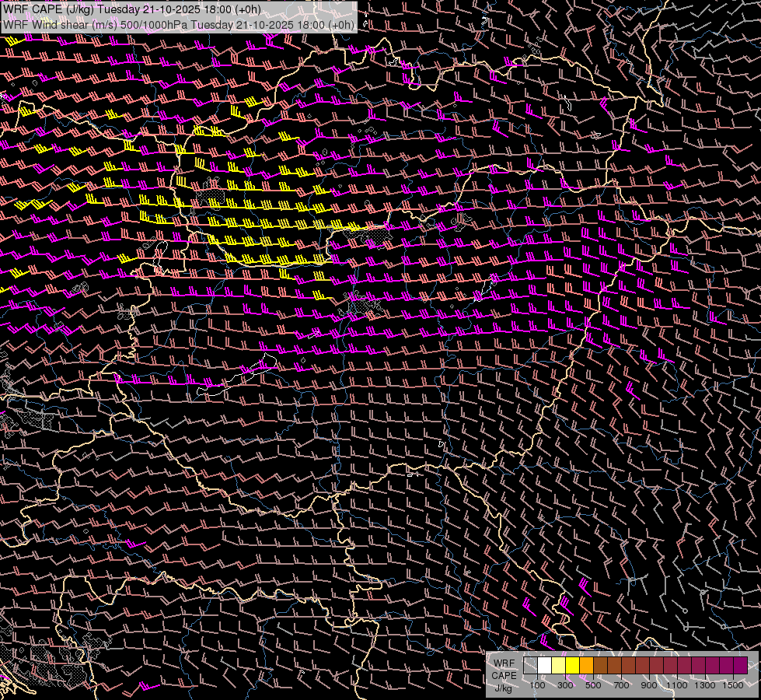
Task: Select the pale yellow CAPE legend swatch
Action: click(559, 666)
